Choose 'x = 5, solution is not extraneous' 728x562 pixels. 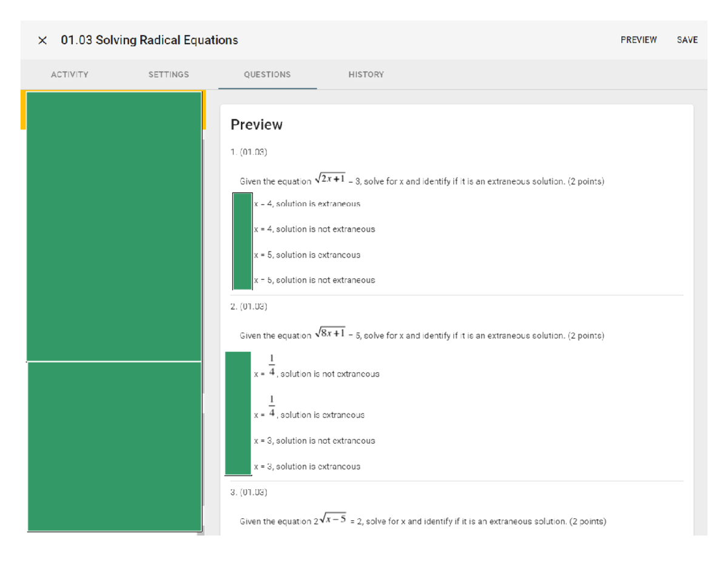[314, 280]
